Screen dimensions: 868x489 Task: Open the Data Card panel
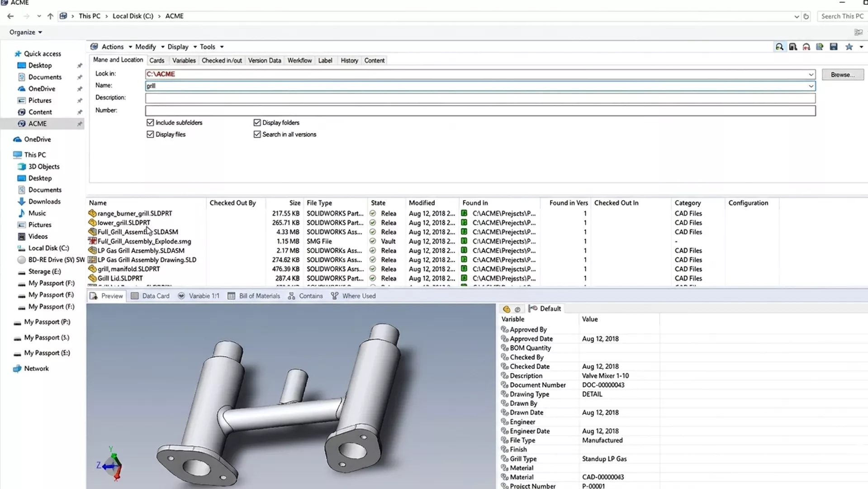[155, 296]
